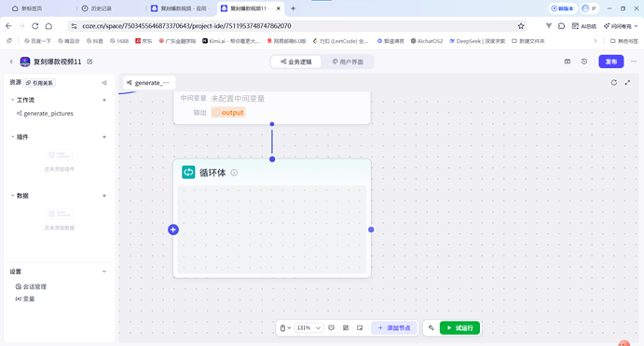This screenshot has width=644, height=346.
Task: Open the 131% zoom level dropdown
Action: point(308,328)
